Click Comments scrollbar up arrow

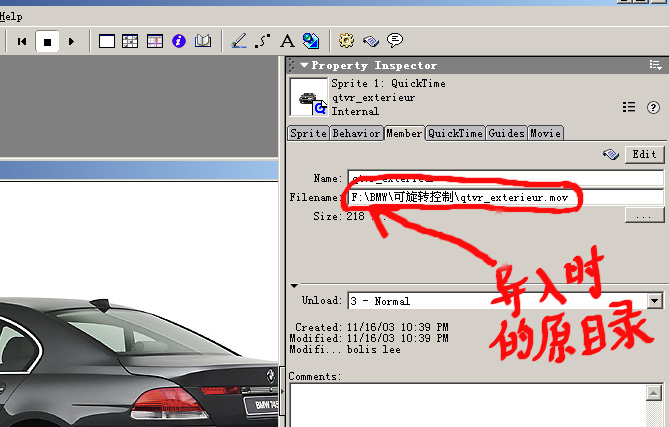pyautogui.click(x=654, y=392)
